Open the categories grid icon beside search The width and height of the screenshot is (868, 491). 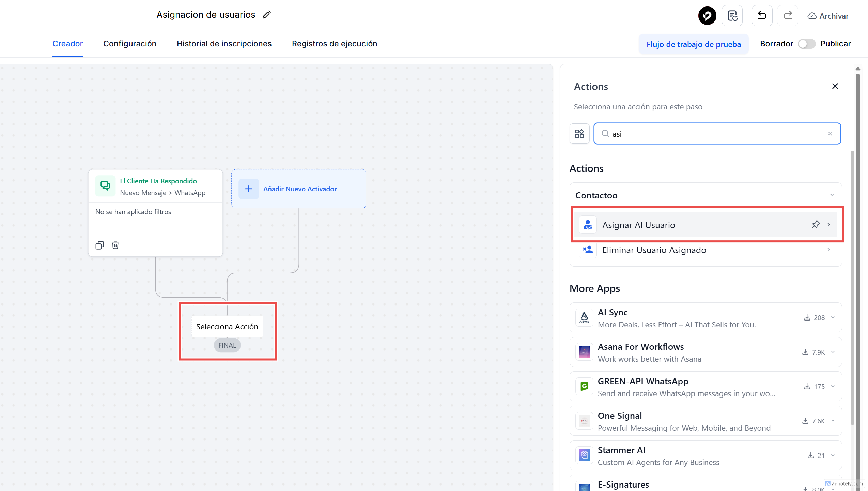point(579,133)
